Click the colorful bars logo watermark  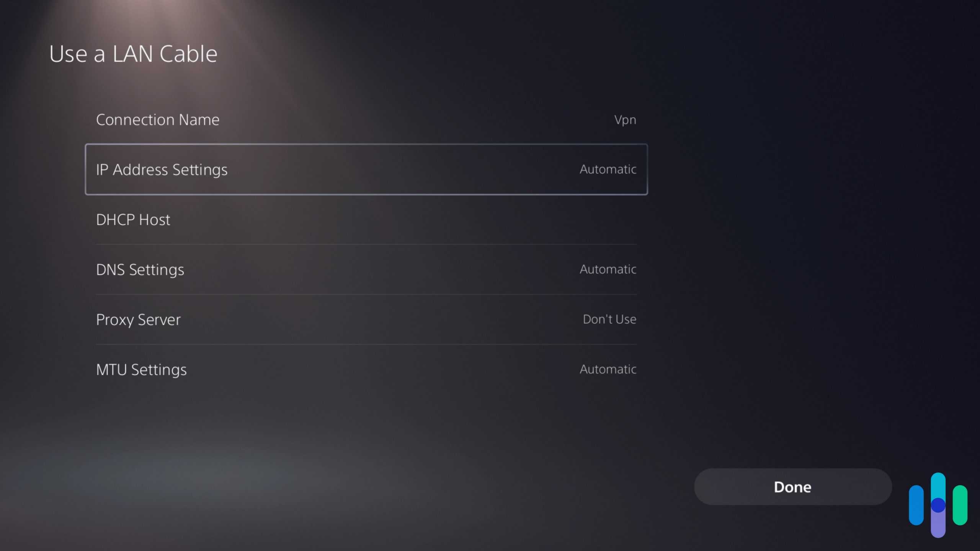938,505
